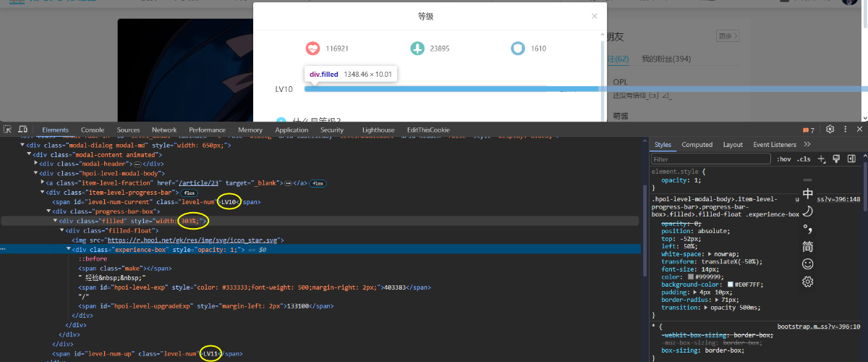Expand ellipsis inside item-level-fraction anchor
This screenshot has width=868, height=362.
click(x=287, y=183)
